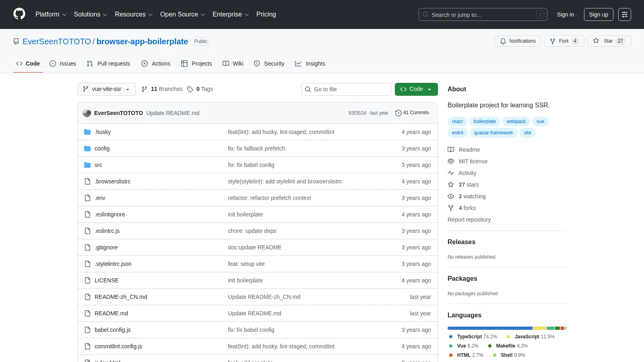This screenshot has width=644, height=362.
Task: Click the .gitignore file icon
Action: click(87, 247)
